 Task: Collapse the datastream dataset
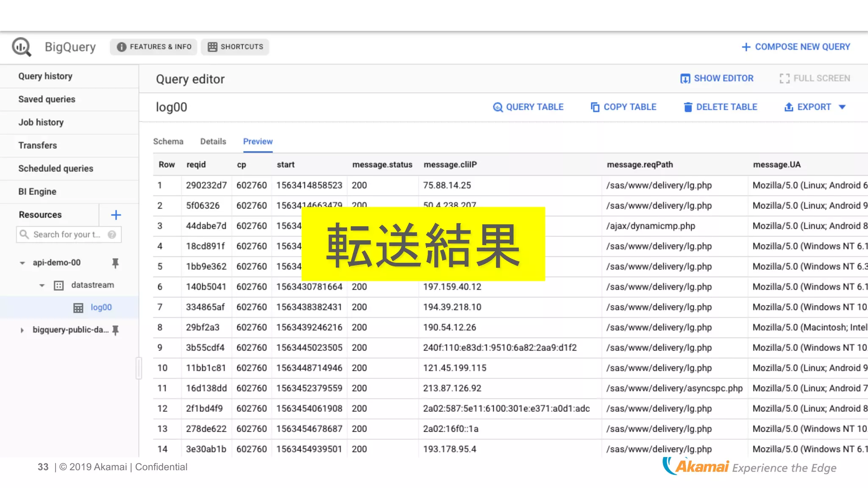(42, 286)
